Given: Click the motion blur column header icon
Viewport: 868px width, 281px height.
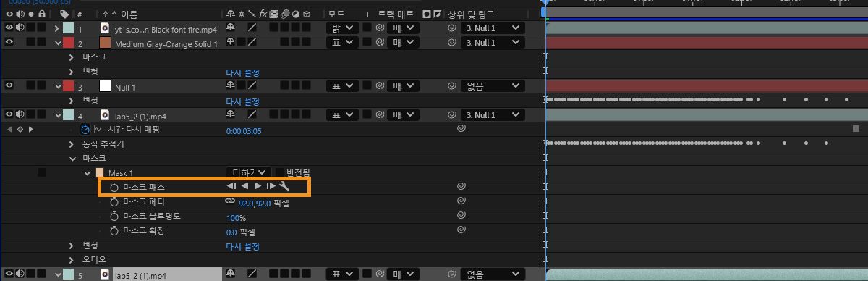Looking at the screenshot, I should pyautogui.click(x=286, y=13).
